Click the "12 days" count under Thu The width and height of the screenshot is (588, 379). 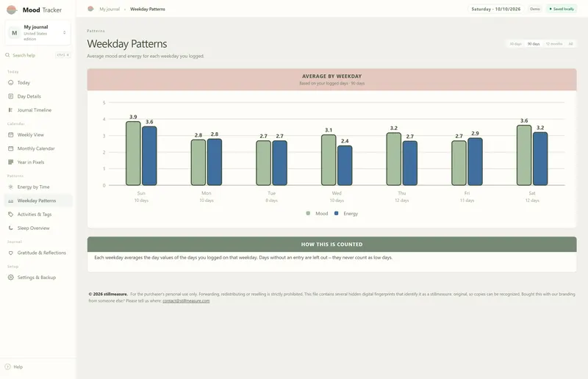pyautogui.click(x=401, y=201)
